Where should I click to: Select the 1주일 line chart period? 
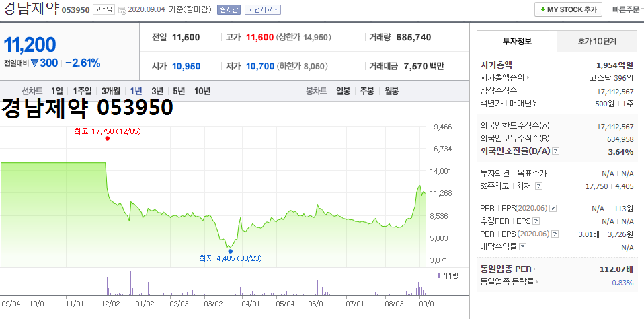(82, 92)
